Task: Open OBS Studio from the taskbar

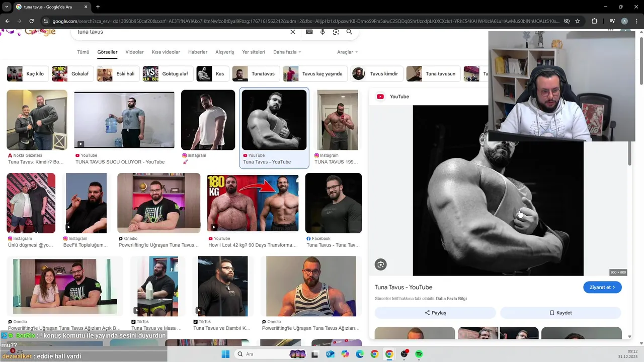Action: tap(404, 354)
